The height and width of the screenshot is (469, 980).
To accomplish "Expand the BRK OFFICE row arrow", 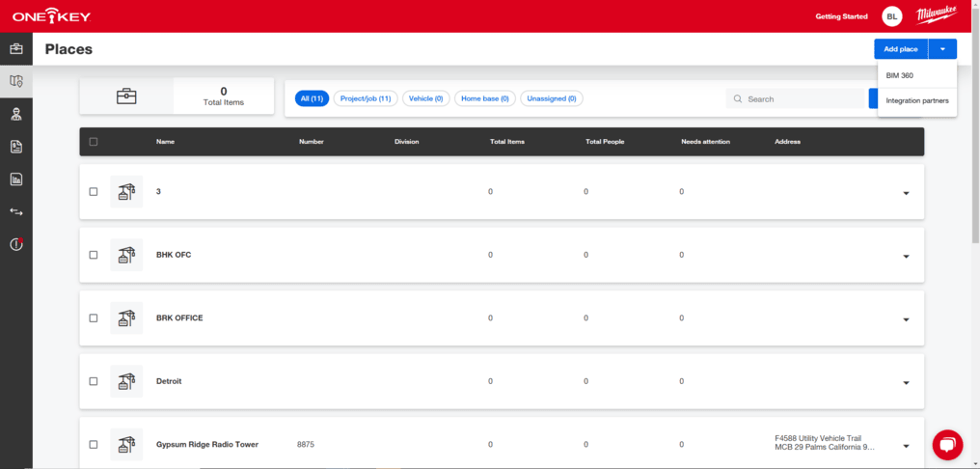I will point(906,319).
